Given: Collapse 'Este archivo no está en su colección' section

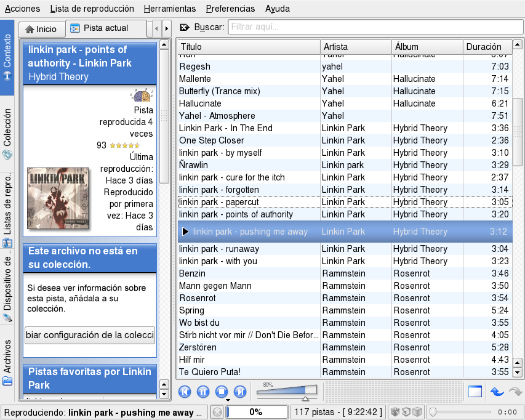Looking at the screenshot, I should [x=90, y=257].
